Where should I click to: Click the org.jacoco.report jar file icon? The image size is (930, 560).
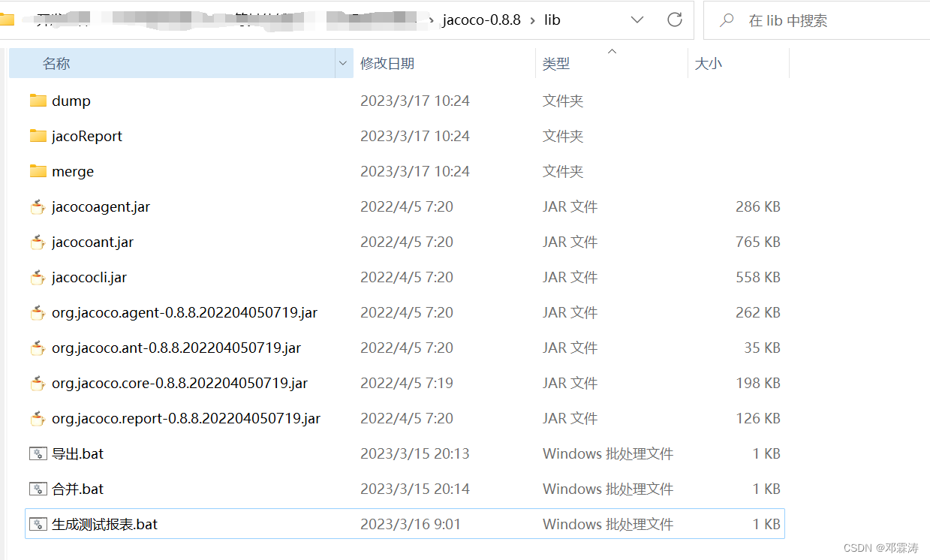point(38,418)
